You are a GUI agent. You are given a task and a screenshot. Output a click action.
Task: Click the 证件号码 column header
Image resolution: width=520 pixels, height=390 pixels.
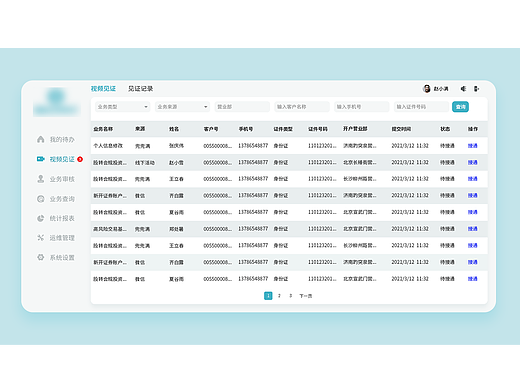(x=318, y=129)
